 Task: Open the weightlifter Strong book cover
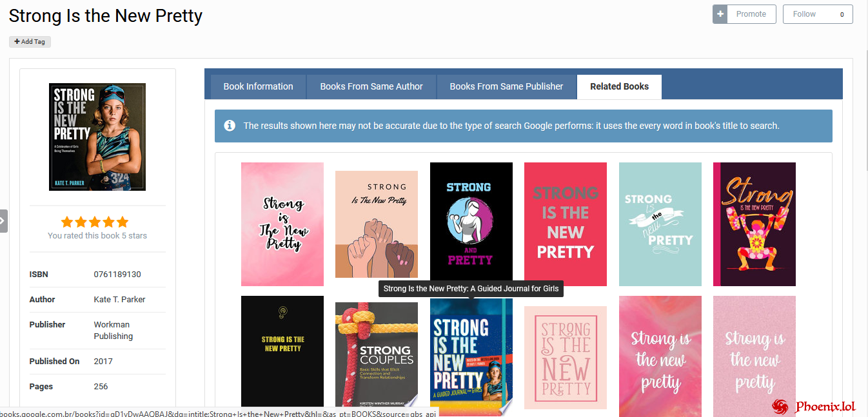754,224
